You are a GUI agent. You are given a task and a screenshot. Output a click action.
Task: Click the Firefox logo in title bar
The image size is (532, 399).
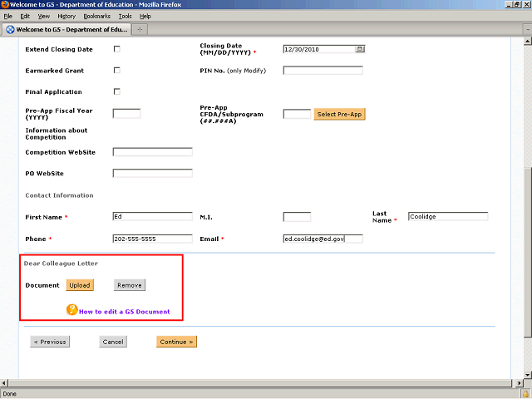click(5, 4)
